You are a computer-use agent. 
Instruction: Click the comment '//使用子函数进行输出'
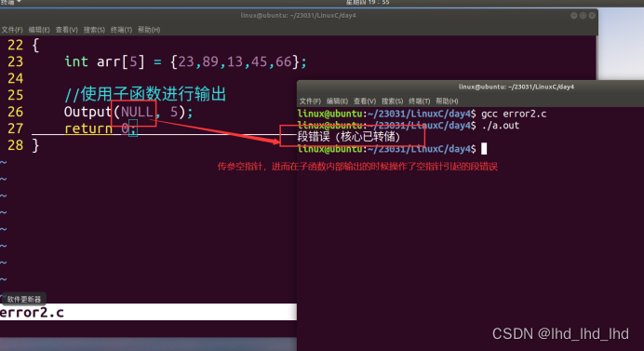coord(145,95)
